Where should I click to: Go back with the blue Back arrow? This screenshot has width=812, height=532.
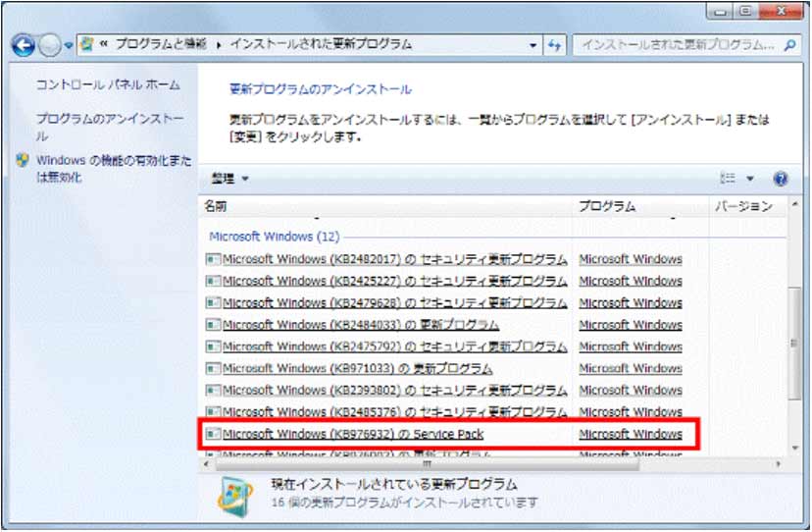coord(24,45)
